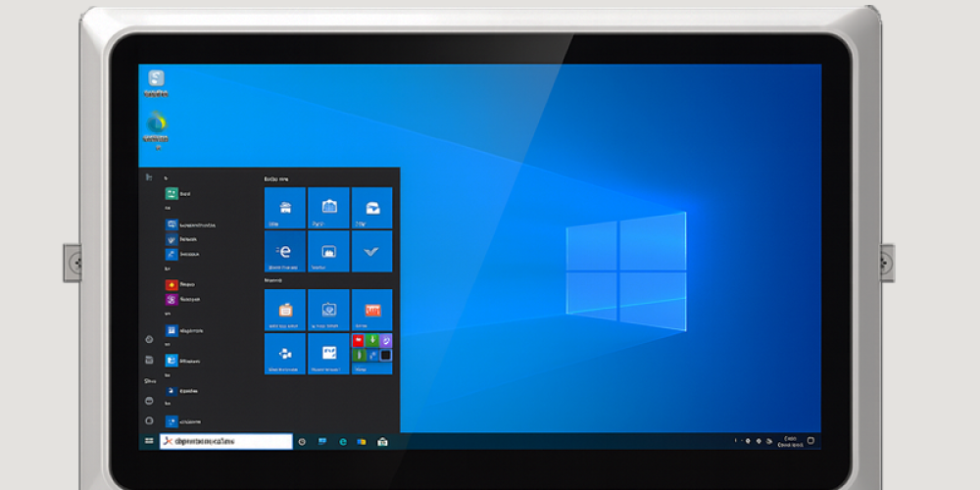Open the checkmark tile in Start menu
The width and height of the screenshot is (980, 490).
pos(371,251)
